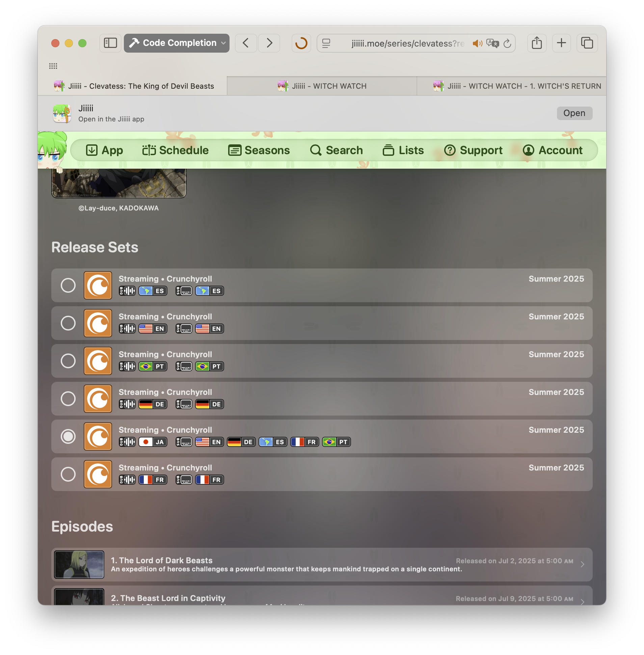Toggle the Safari sidebar button
Image resolution: width=644 pixels, height=655 pixels.
point(110,43)
